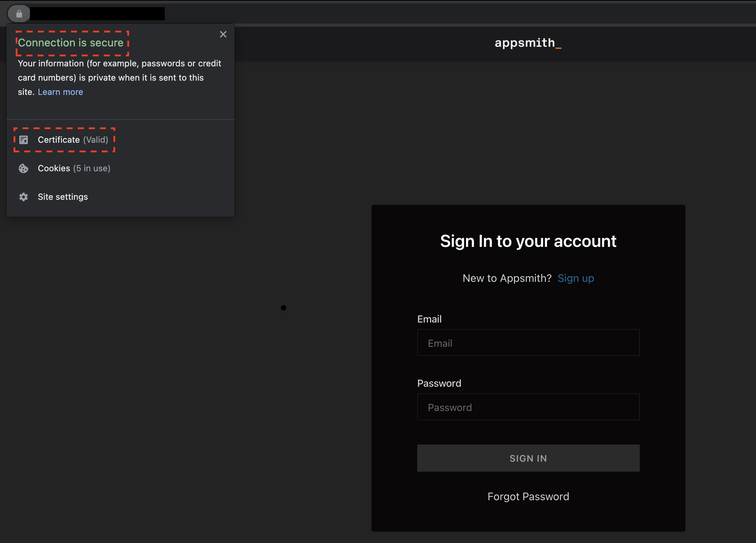The width and height of the screenshot is (756, 543).
Task: Click the appsmith logo in header
Action: (528, 43)
